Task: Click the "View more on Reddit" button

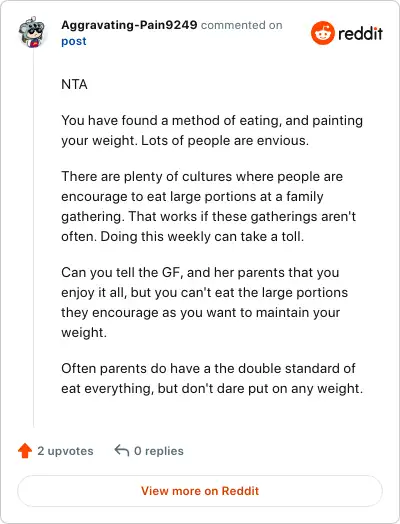Action: tap(200, 491)
